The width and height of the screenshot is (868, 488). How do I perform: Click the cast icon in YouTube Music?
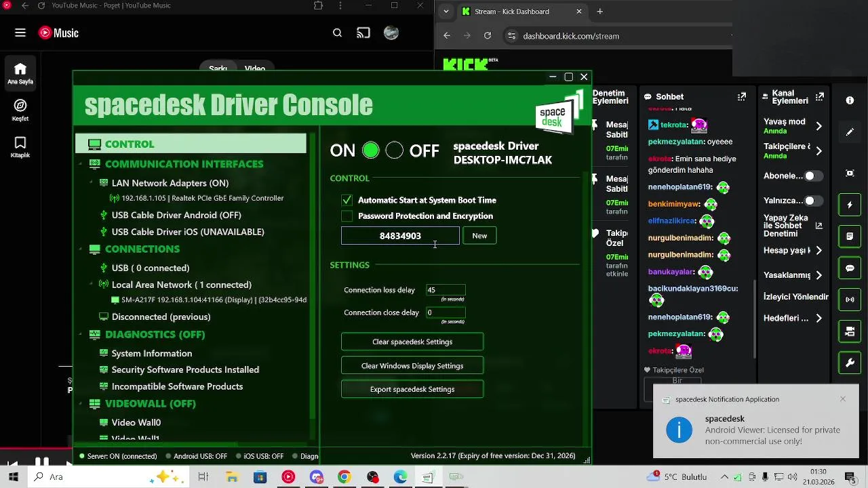(x=363, y=33)
